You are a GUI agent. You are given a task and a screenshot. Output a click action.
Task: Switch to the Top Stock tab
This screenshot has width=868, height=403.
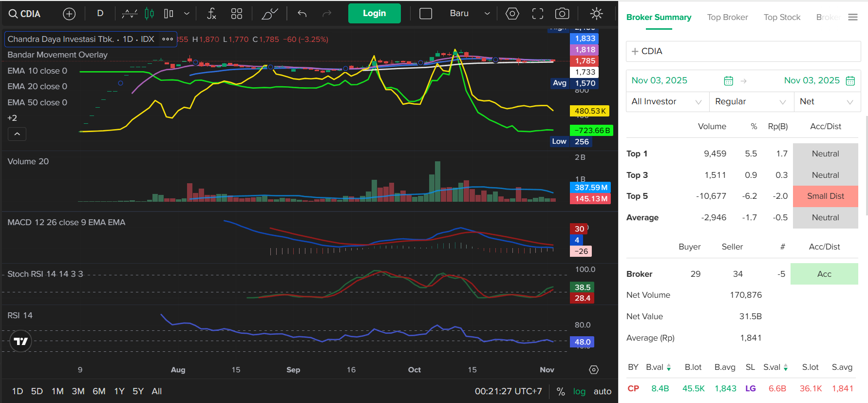coord(782,17)
